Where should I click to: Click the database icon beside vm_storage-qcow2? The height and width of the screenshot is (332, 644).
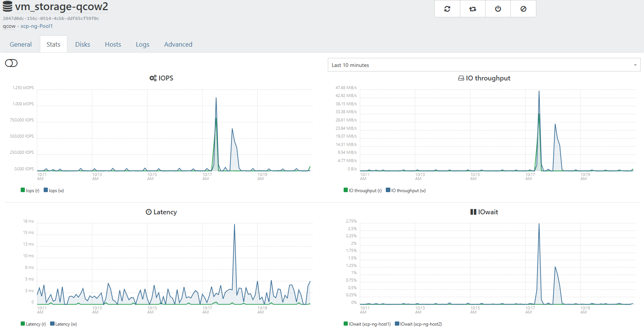(8, 6)
